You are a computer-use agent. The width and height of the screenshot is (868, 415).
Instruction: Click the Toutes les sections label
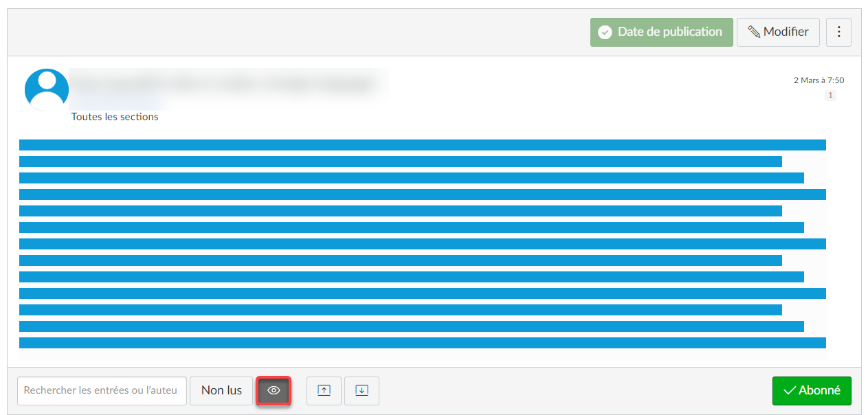tap(115, 117)
